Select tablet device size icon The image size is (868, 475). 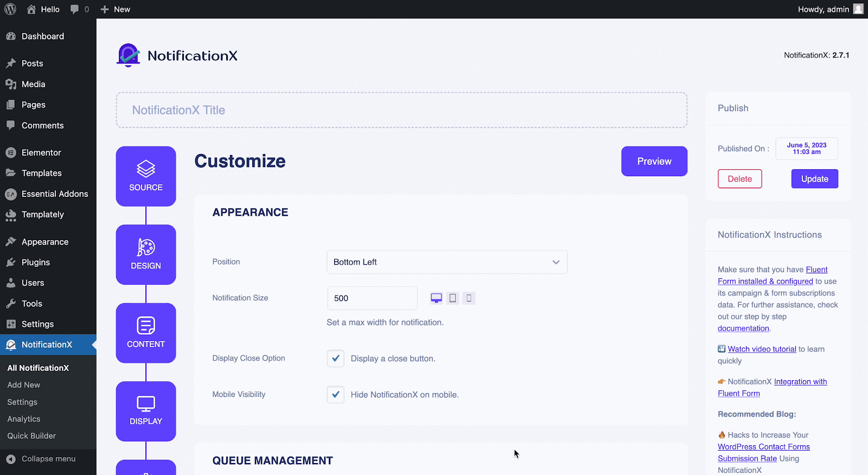point(452,298)
